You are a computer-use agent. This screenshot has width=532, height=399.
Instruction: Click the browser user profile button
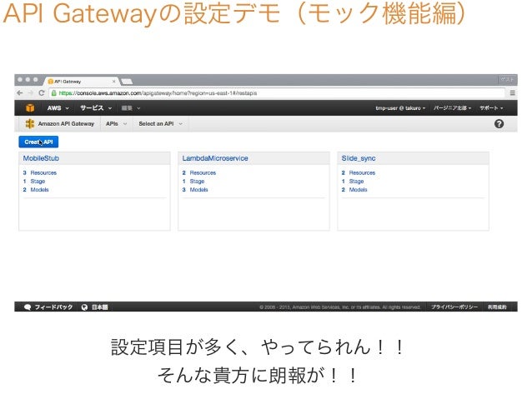tap(507, 79)
